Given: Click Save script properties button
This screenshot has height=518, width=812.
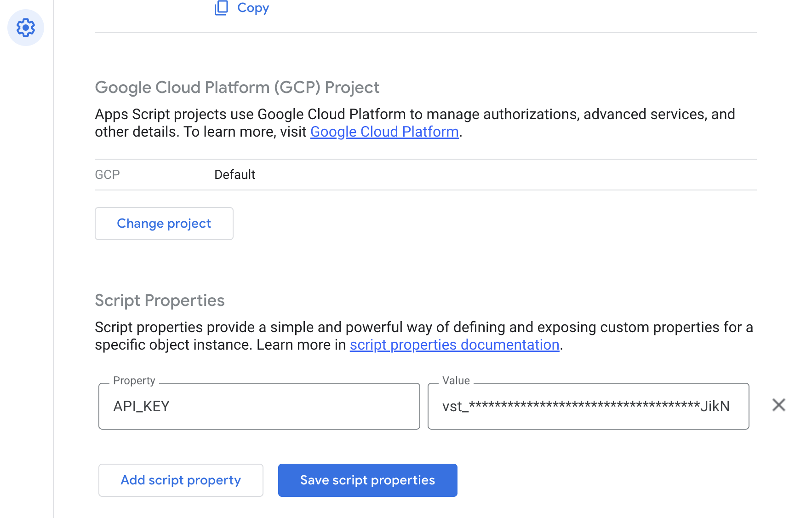Looking at the screenshot, I should (x=368, y=480).
